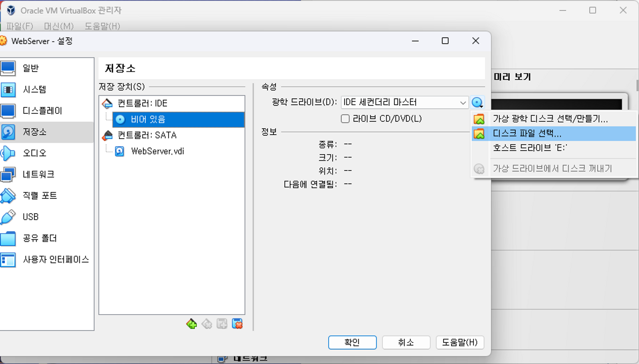Enable the 라이브 CD/DVD checkbox
Viewport: 639px width, 364px height.
pos(345,119)
